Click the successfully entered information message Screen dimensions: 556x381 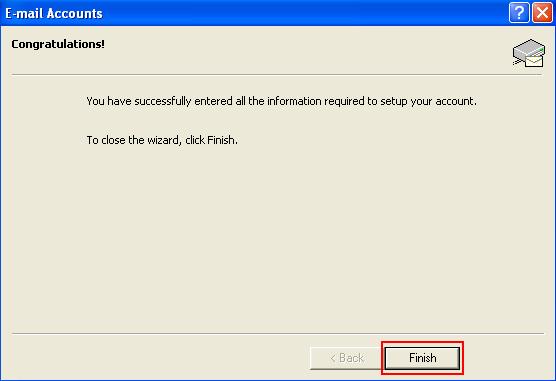pos(282,101)
